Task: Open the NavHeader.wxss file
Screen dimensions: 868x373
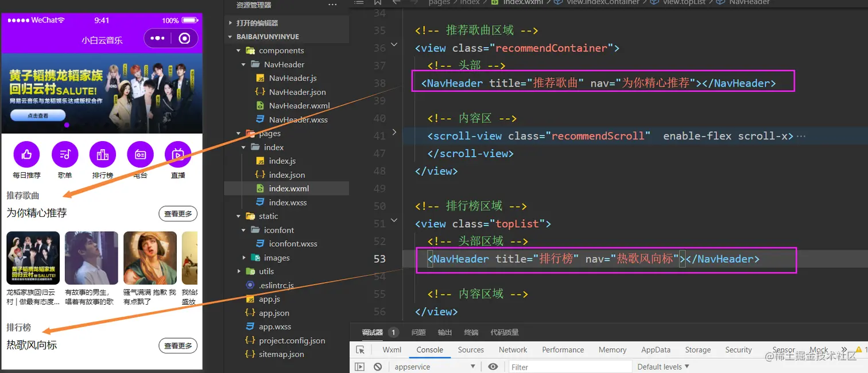Action: (x=286, y=119)
